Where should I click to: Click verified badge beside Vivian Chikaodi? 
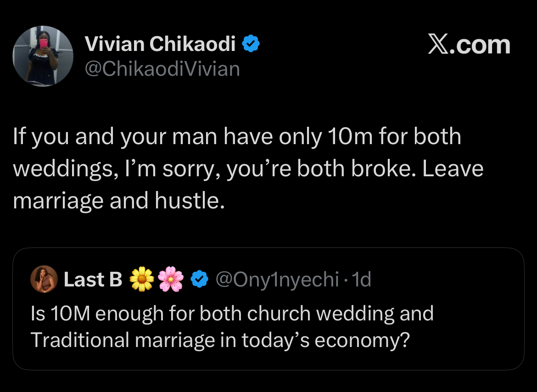251,44
